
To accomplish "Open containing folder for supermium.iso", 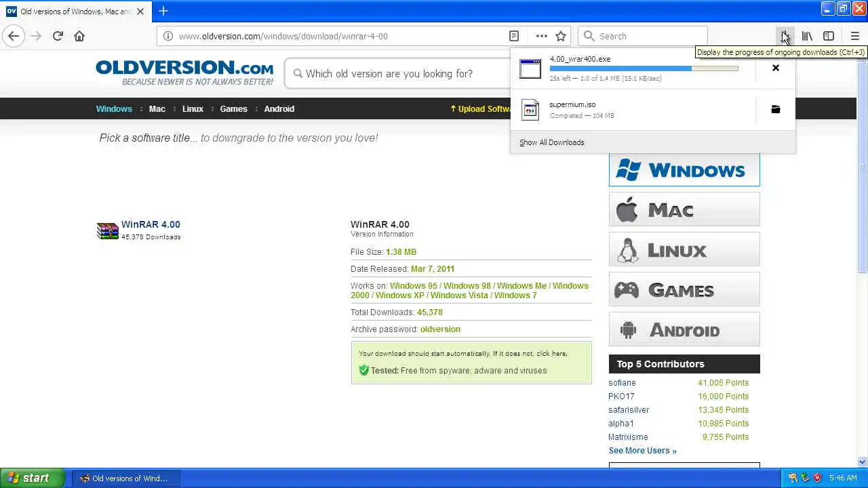I will click(776, 109).
